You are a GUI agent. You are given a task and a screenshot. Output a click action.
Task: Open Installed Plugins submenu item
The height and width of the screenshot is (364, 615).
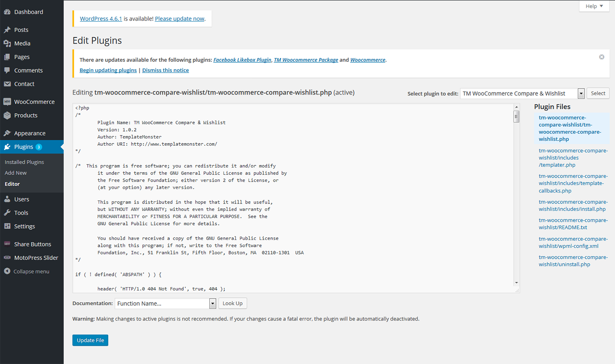tap(24, 162)
